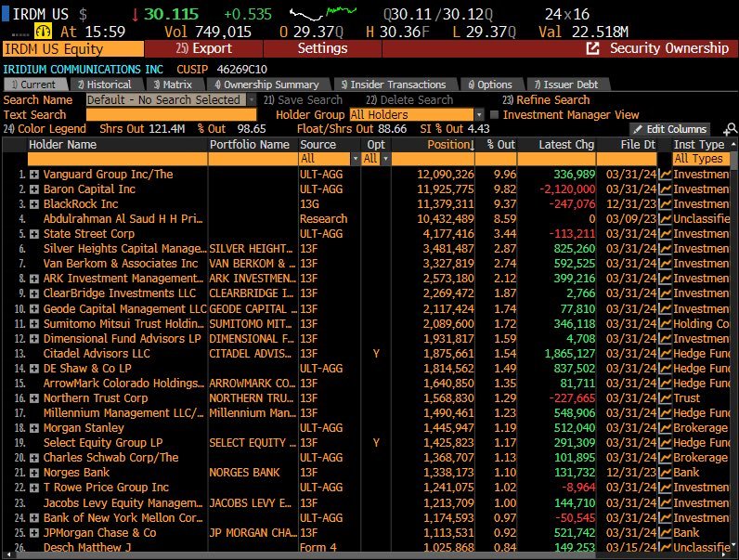This screenshot has height=560, width=739.
Task: Switch to the Historical tab
Action: click(104, 85)
